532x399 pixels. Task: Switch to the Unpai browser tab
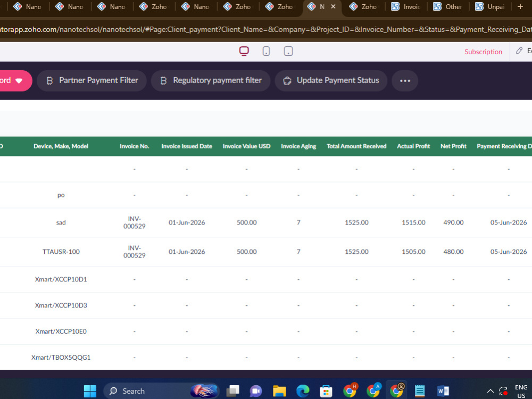tap(489, 7)
